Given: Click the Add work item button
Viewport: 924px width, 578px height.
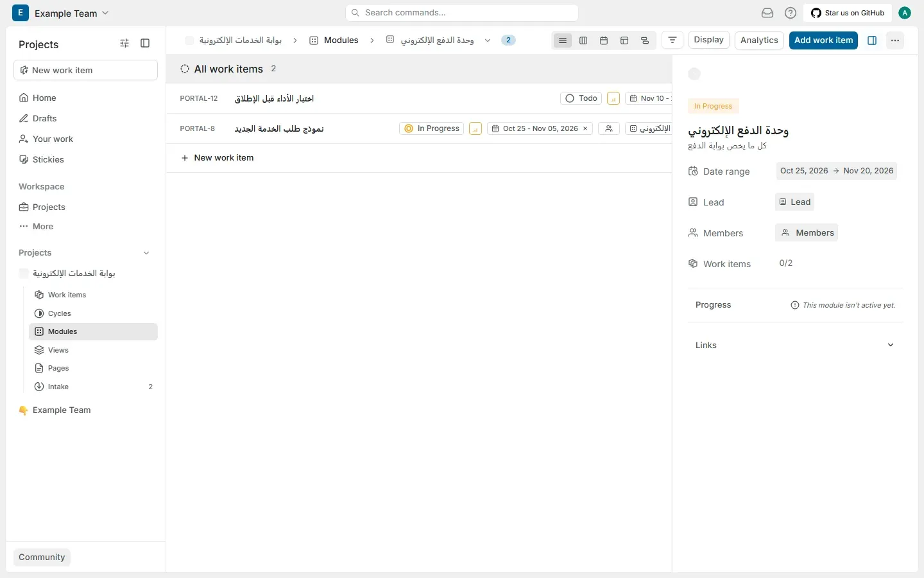Looking at the screenshot, I should tap(823, 40).
